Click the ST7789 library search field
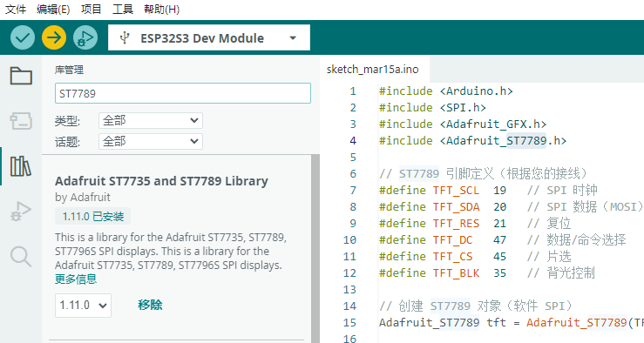Viewport: 644px width, 343px height. click(x=183, y=93)
